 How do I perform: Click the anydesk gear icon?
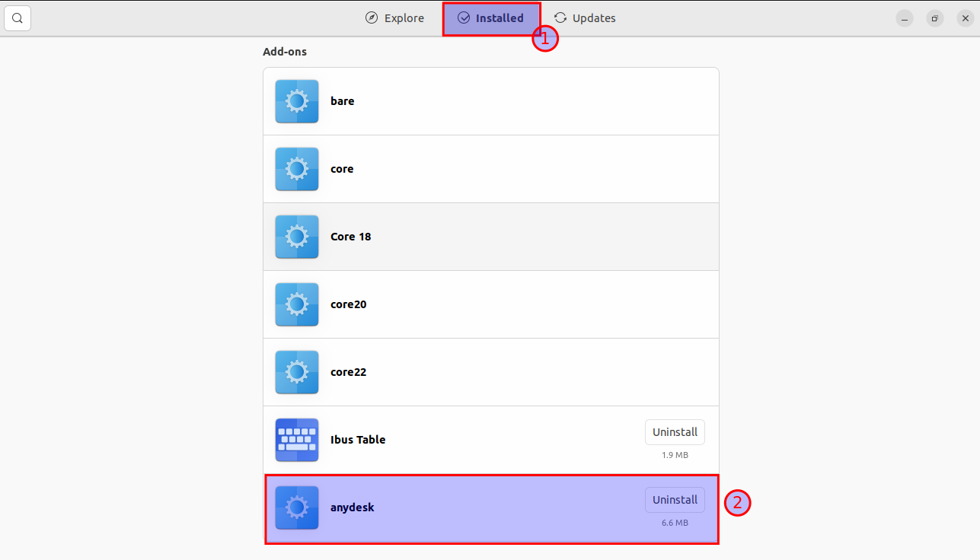[297, 508]
